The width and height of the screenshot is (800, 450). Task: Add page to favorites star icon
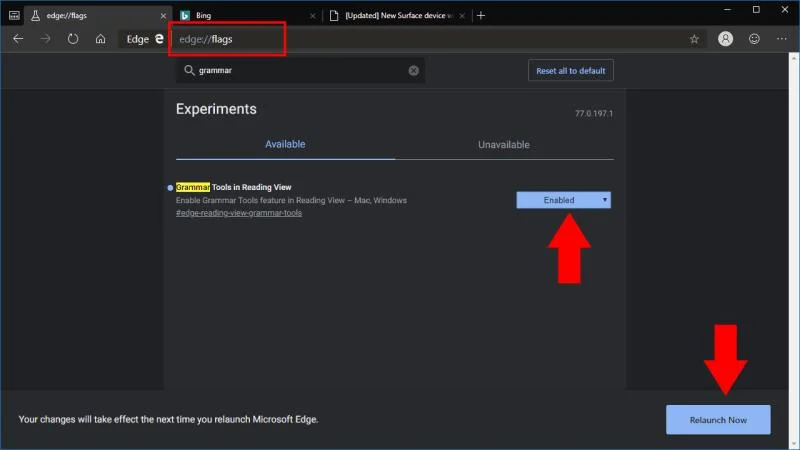(x=694, y=39)
